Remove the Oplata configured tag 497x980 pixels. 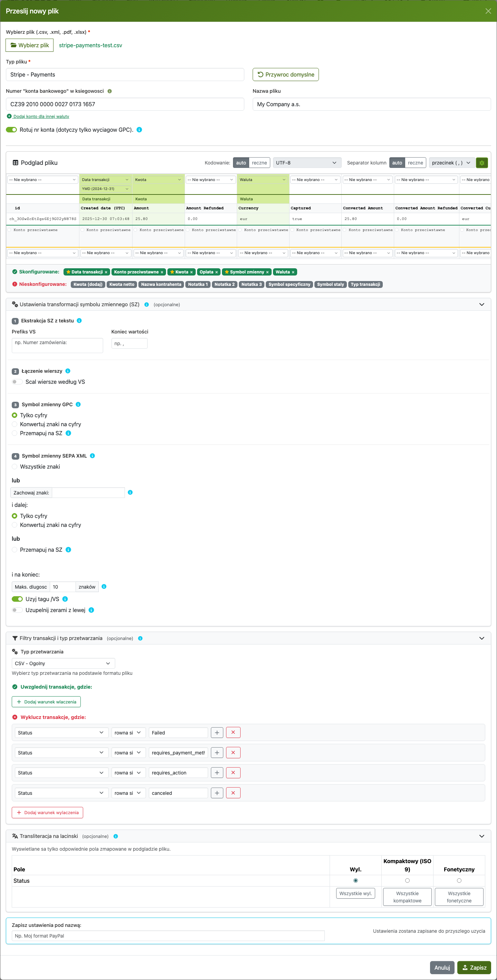(216, 272)
